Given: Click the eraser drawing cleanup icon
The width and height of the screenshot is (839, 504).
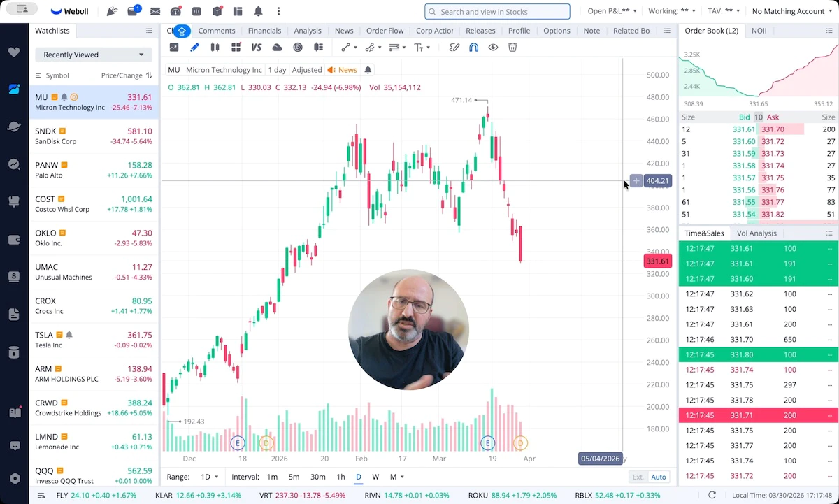Looking at the screenshot, I should (x=454, y=48).
